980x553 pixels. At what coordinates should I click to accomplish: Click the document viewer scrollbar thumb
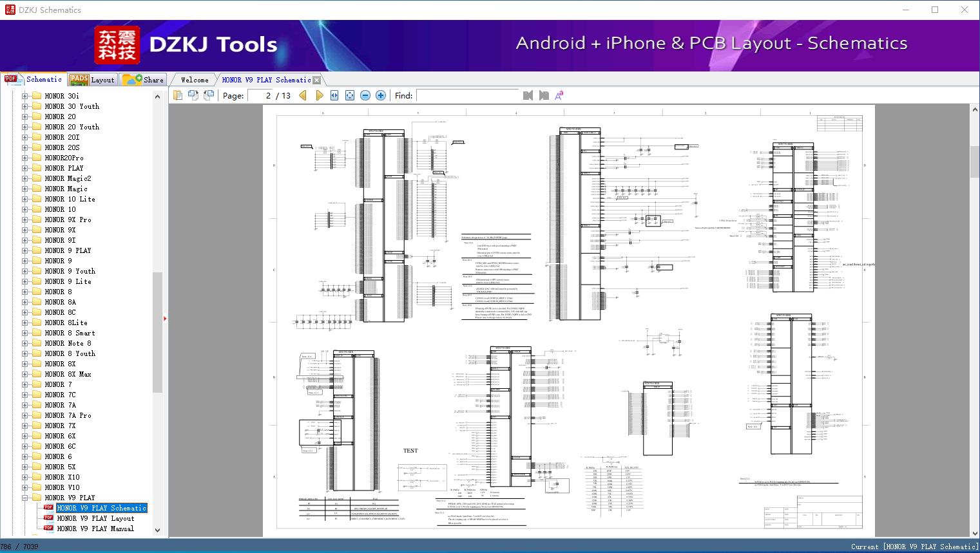[x=975, y=163]
